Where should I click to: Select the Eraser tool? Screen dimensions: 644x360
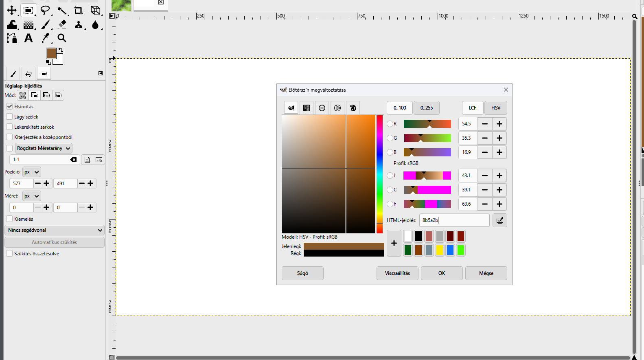tap(62, 24)
